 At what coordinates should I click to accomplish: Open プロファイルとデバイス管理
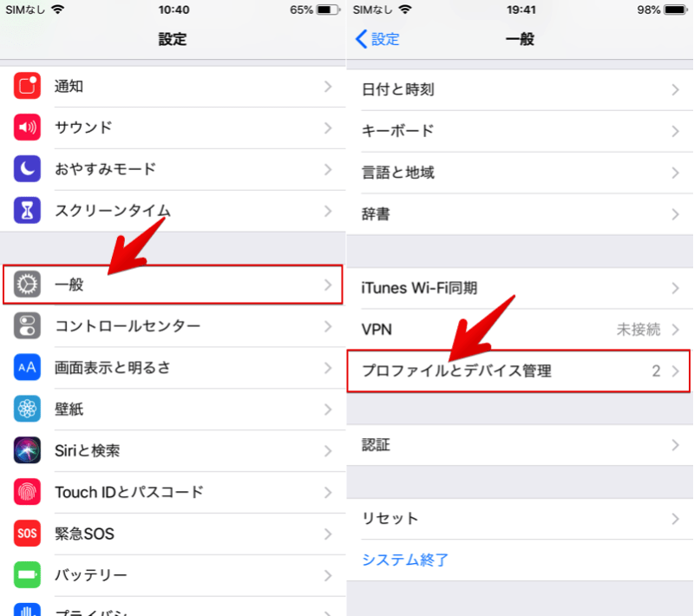[x=486, y=370]
